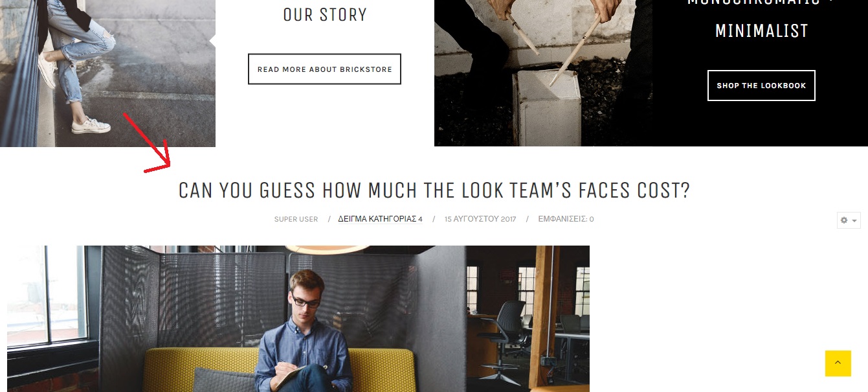Open the category ΔΕΙΓΜΑ ΚΑΤΗΓΟΡΙΑΣ 4 link

380,219
